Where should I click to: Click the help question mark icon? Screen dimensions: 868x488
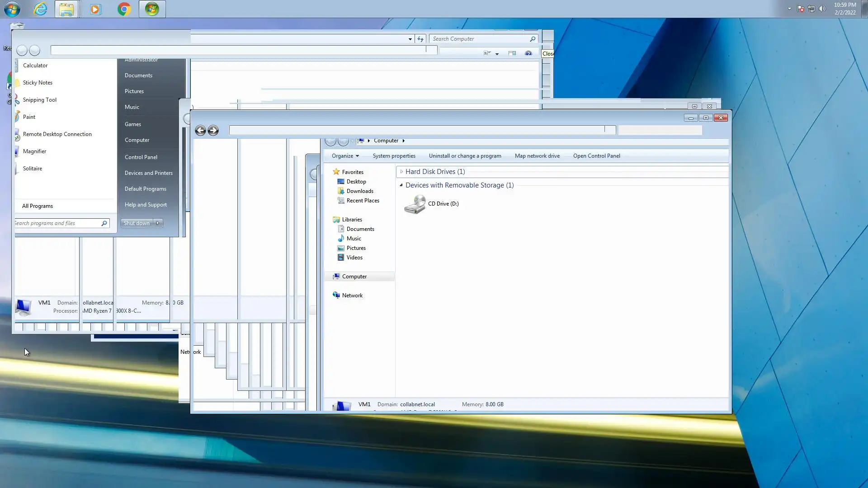528,53
